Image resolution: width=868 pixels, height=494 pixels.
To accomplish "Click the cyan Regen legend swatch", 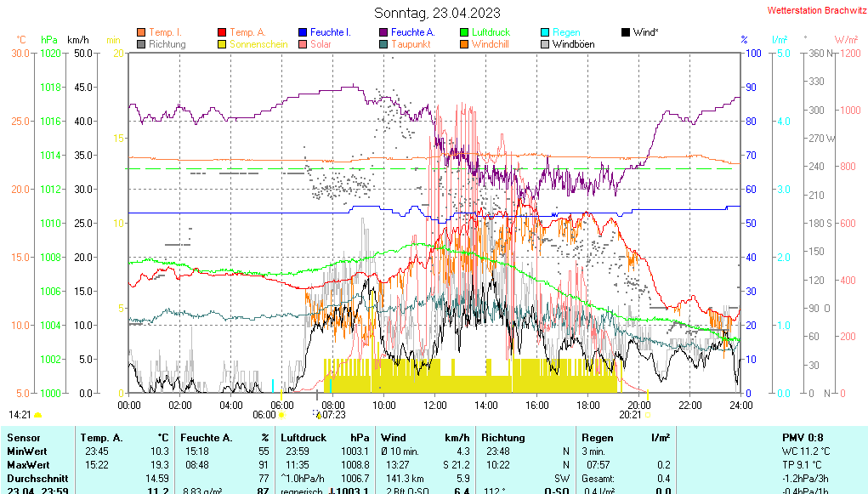I will click(545, 32).
